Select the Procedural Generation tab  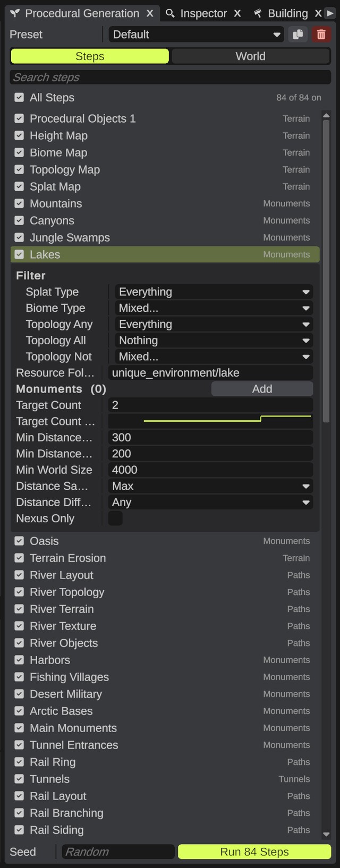(x=82, y=13)
